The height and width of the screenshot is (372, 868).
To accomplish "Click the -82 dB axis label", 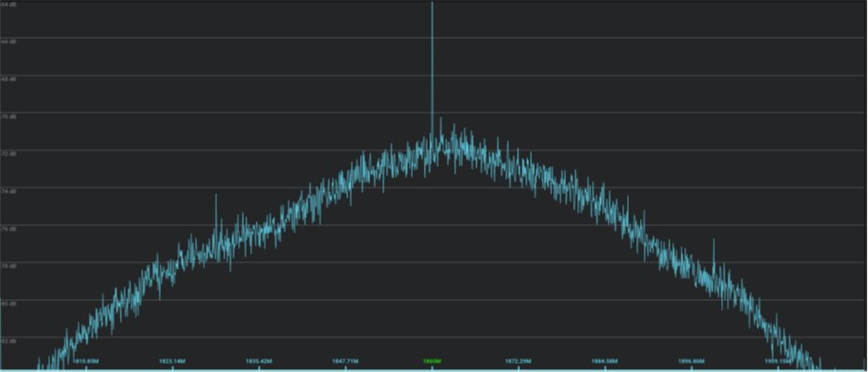I will (8, 342).
